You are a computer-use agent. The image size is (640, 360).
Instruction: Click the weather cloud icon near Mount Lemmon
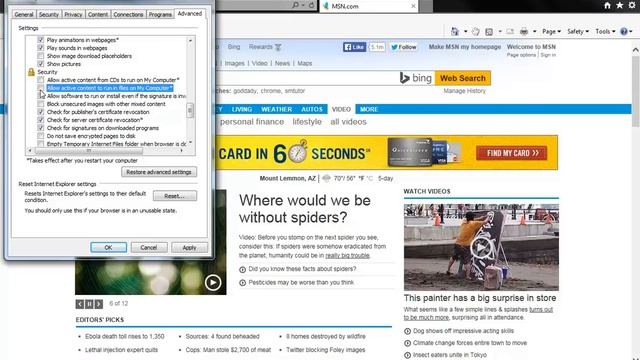(x=326, y=178)
